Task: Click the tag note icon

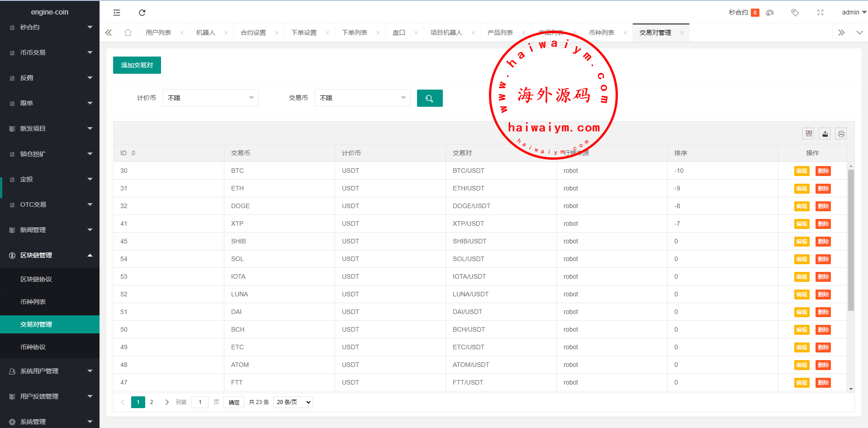Action: [795, 13]
